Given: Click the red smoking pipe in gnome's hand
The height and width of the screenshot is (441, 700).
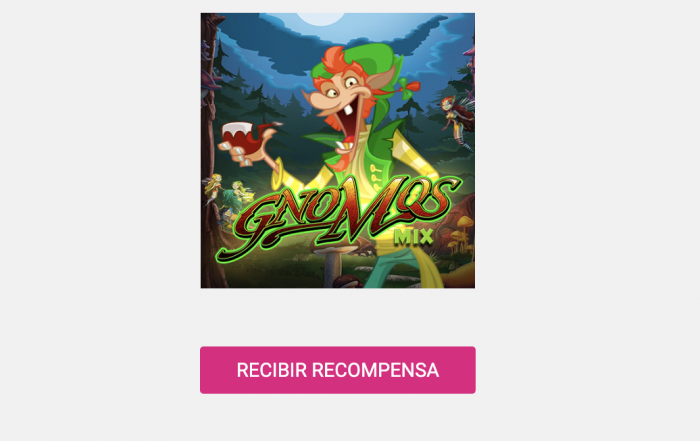Looking at the screenshot, I should click(250, 137).
